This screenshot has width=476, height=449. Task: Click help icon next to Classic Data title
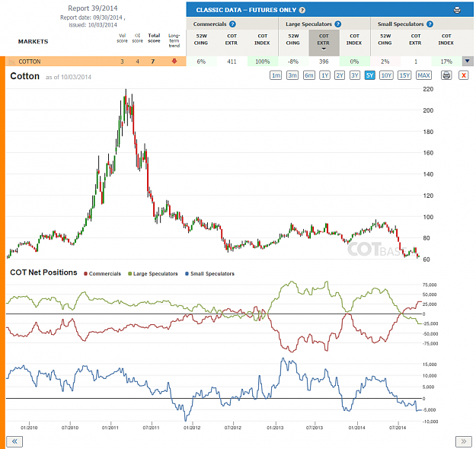(302, 10)
